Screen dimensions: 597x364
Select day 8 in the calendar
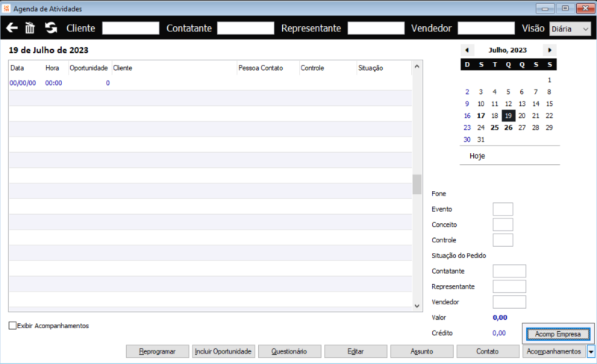549,92
